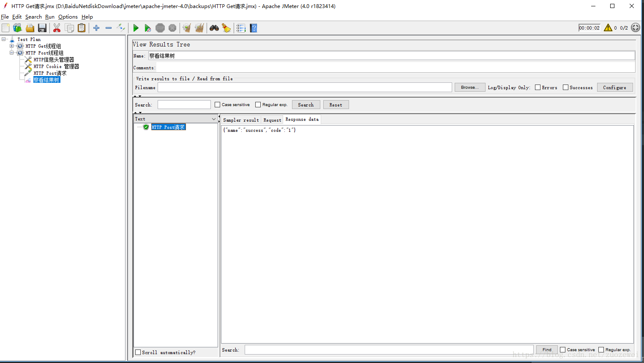The width and height of the screenshot is (644, 363).
Task: Select HTTP Cookie 管理器 in the tree
Action: point(56,66)
